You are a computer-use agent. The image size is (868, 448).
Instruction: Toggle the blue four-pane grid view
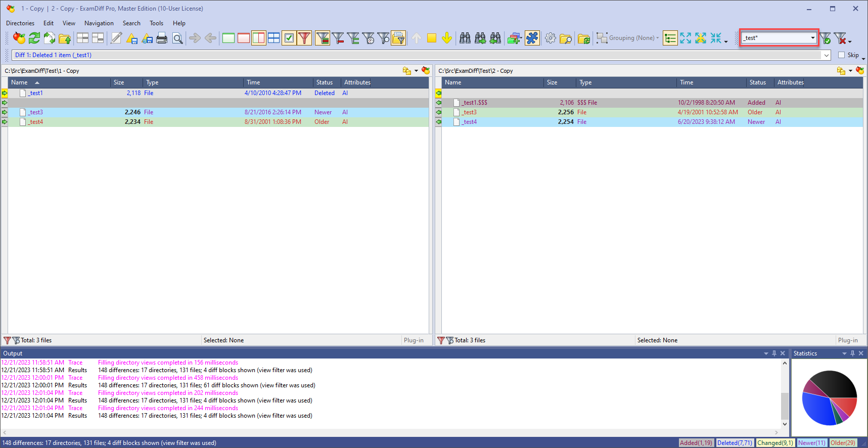(x=274, y=38)
